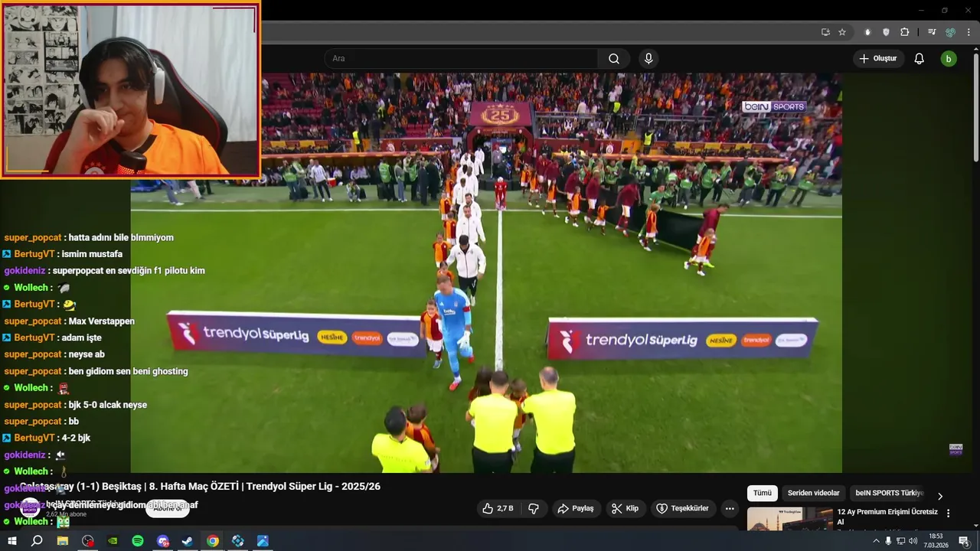The height and width of the screenshot is (551, 980).
Task: Click the video title 'Galatasaray (1-1) Beşiktaş'
Action: 199,487
